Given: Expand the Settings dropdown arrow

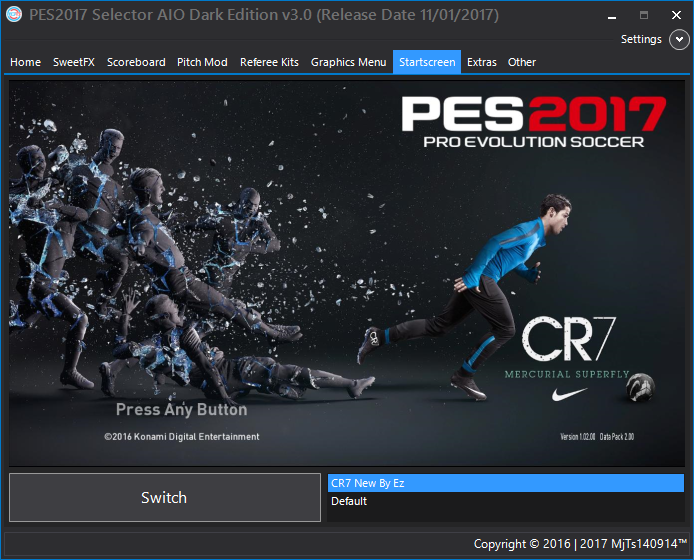Looking at the screenshot, I should click(x=679, y=39).
